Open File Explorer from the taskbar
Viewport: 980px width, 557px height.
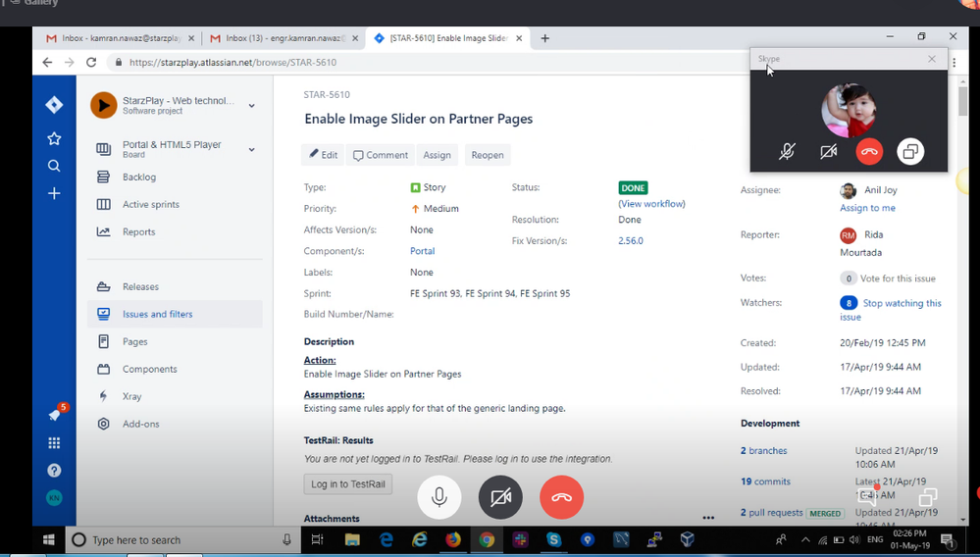pos(352,539)
